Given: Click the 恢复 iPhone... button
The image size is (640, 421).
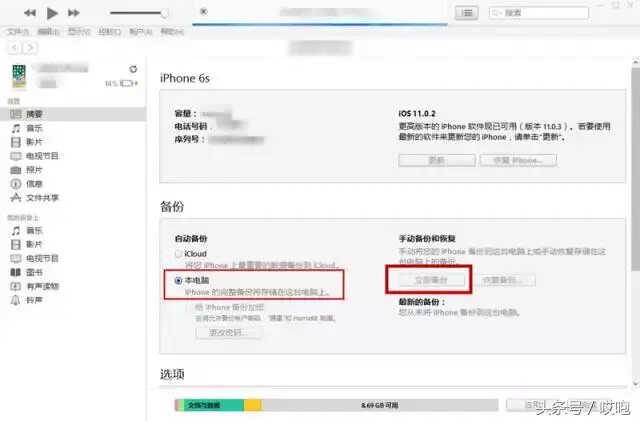Looking at the screenshot, I should [x=518, y=160].
